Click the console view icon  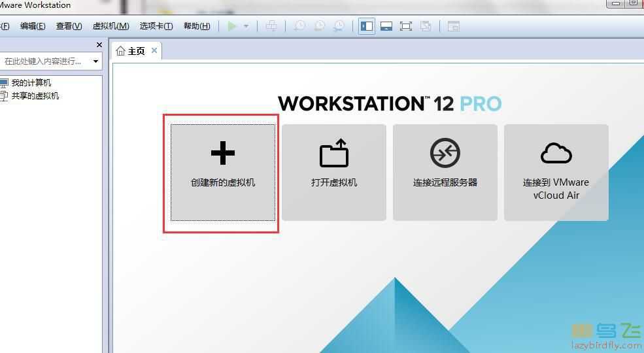tap(454, 26)
